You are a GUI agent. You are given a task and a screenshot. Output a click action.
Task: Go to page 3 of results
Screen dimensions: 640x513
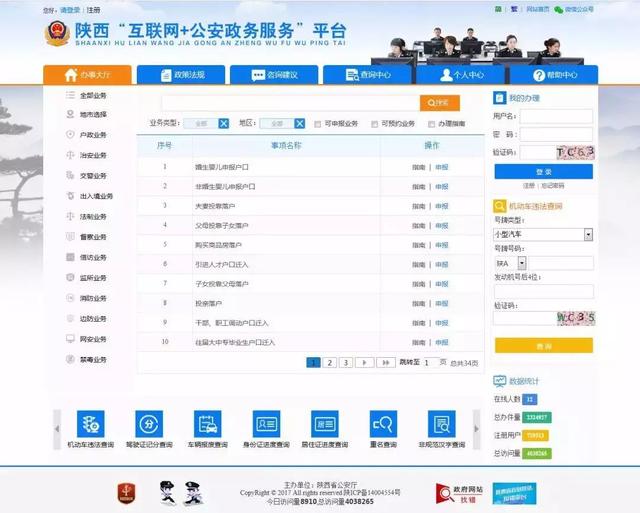[346, 362]
